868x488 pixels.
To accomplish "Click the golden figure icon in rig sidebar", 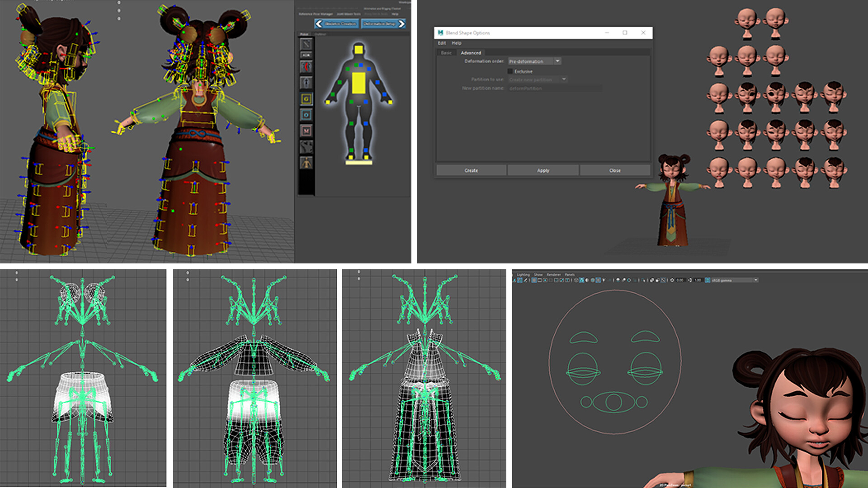I will [x=306, y=162].
